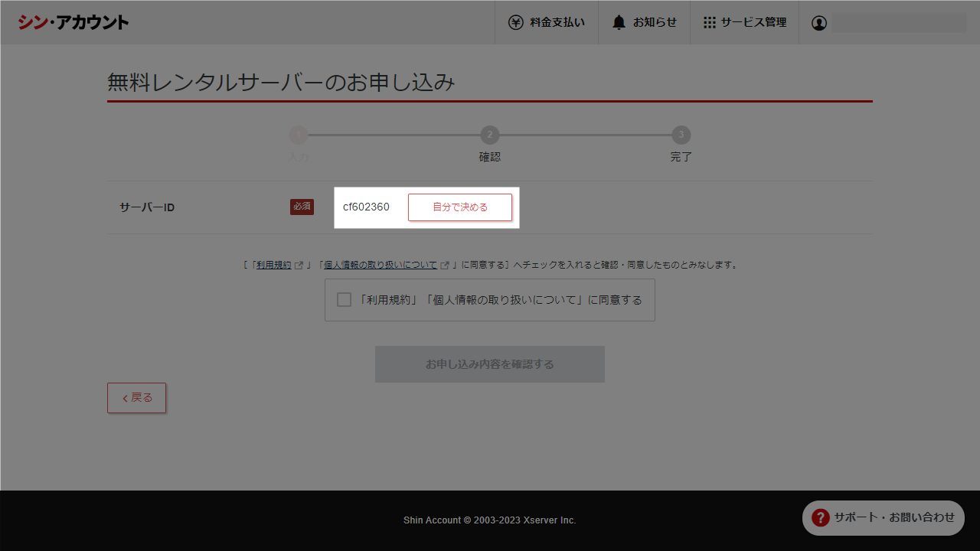Click the page heading 無料レンタルサーバーのお申し込み
Image resolution: width=980 pixels, height=551 pixels.
[281, 82]
